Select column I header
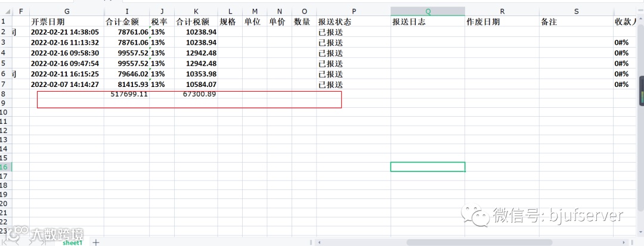 click(x=126, y=11)
